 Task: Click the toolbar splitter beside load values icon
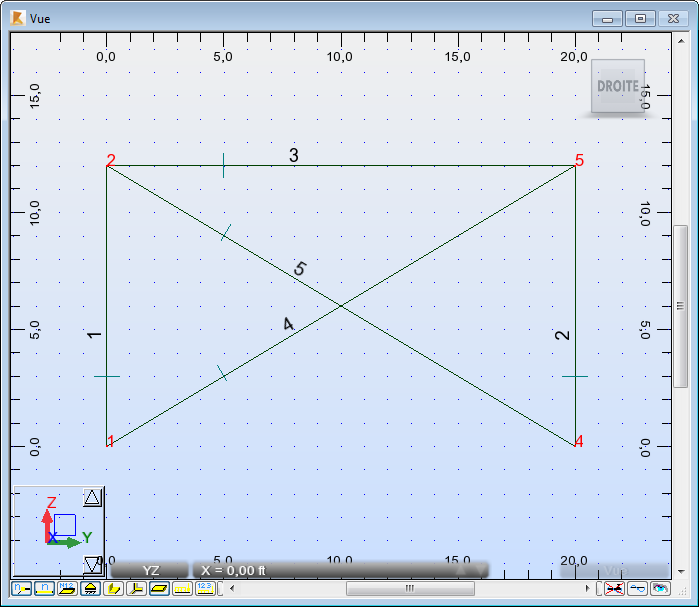coord(221,589)
